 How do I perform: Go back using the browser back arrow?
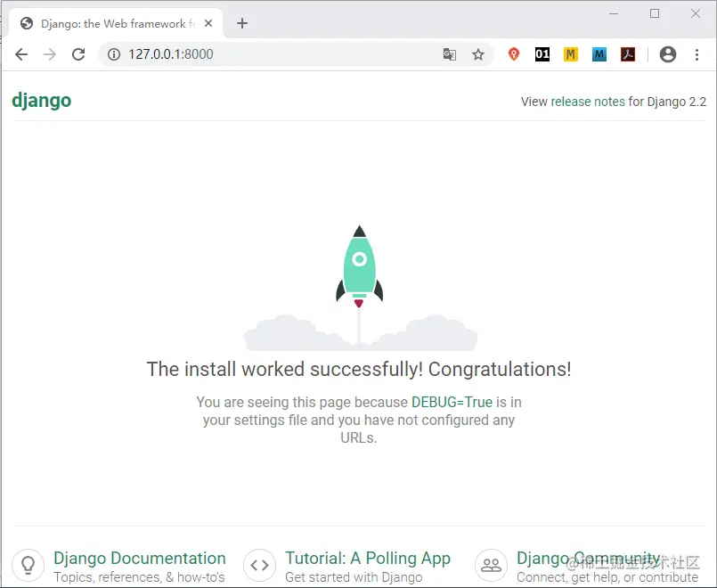21,54
